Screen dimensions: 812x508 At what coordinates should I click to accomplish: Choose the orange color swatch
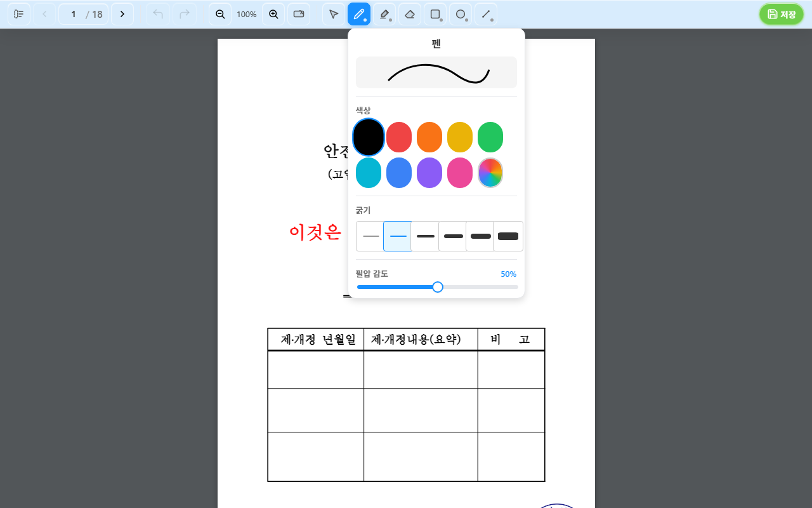[x=429, y=137]
